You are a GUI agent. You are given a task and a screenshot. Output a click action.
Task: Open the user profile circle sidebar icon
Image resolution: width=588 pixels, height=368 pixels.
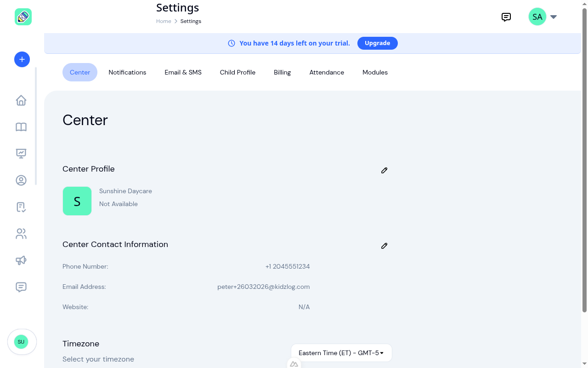21,180
